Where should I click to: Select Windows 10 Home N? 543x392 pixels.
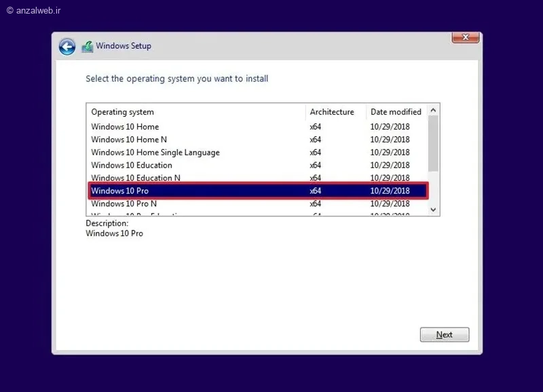[257, 140]
